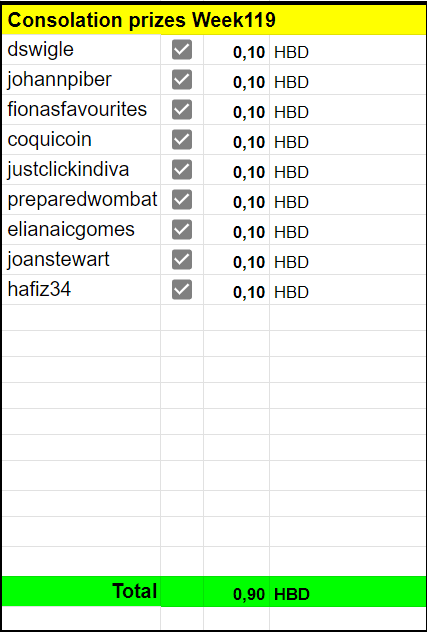
Task: Uncheck the johannpiber checkbox
Action: tap(182, 79)
